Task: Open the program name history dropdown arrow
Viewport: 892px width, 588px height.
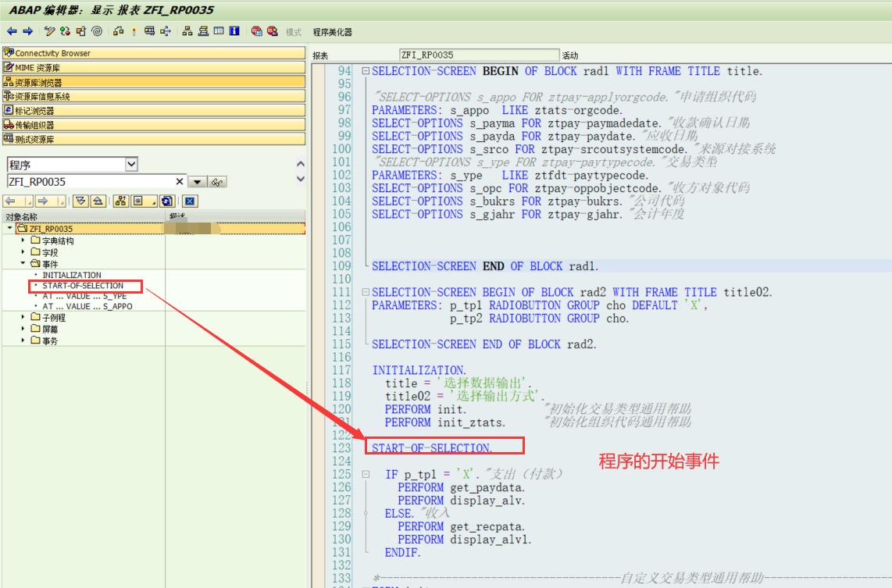Action: pyautogui.click(x=197, y=181)
